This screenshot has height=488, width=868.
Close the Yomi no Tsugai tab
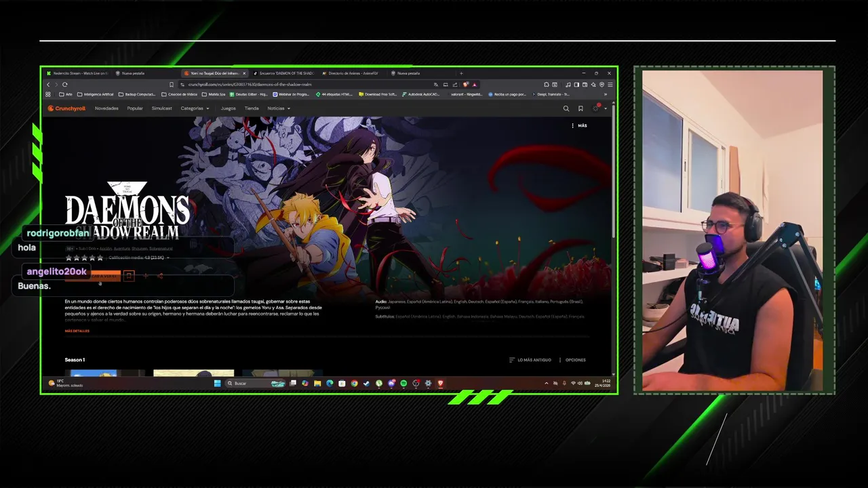244,73
